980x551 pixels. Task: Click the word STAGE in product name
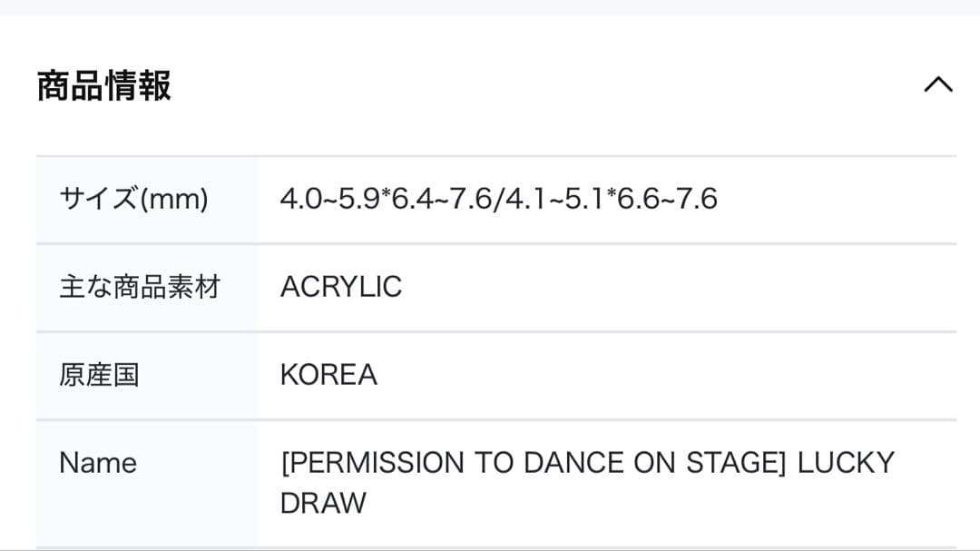coord(738,463)
